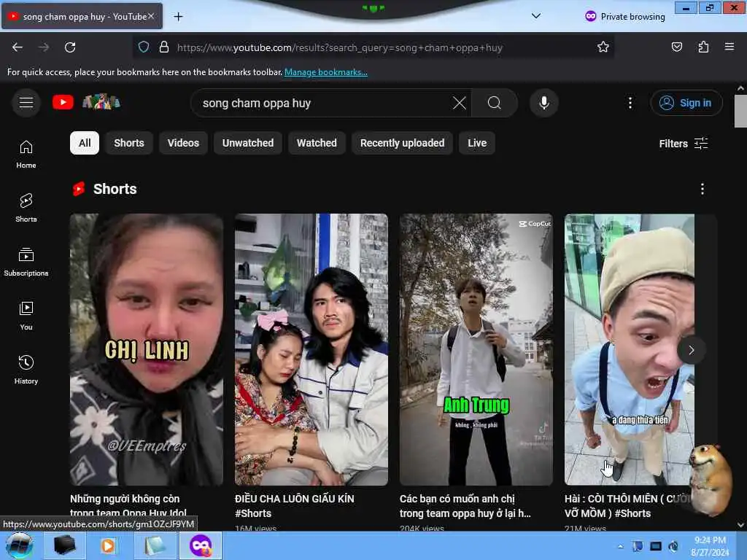The width and height of the screenshot is (747, 560).
Task: Show hidden system tray icons
Action: (620, 546)
